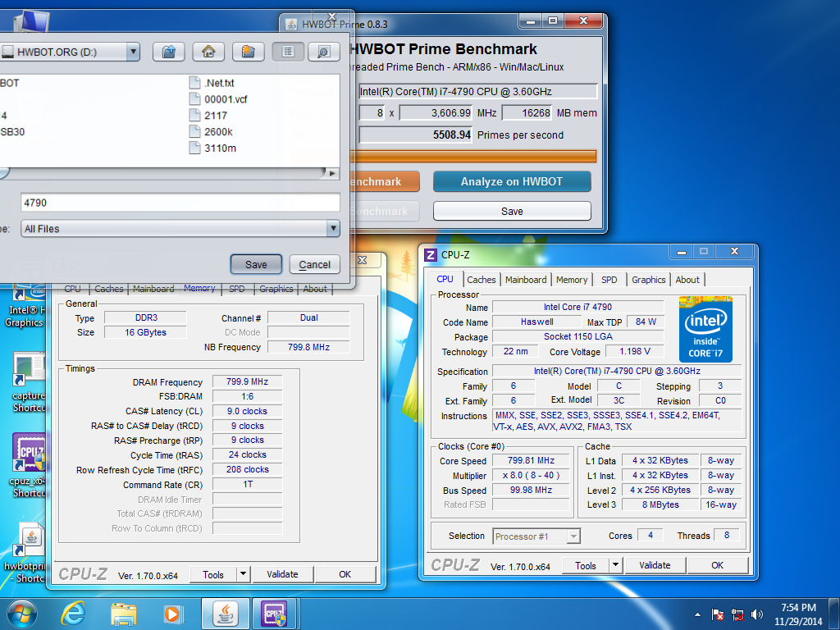Select the file named 2117
Image resolution: width=840 pixels, height=630 pixels.
[209, 115]
